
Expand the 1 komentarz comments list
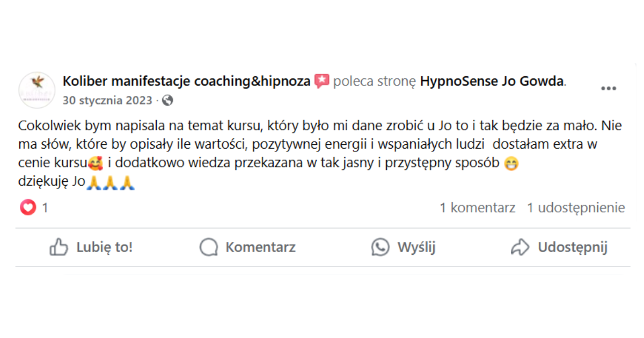478,208
